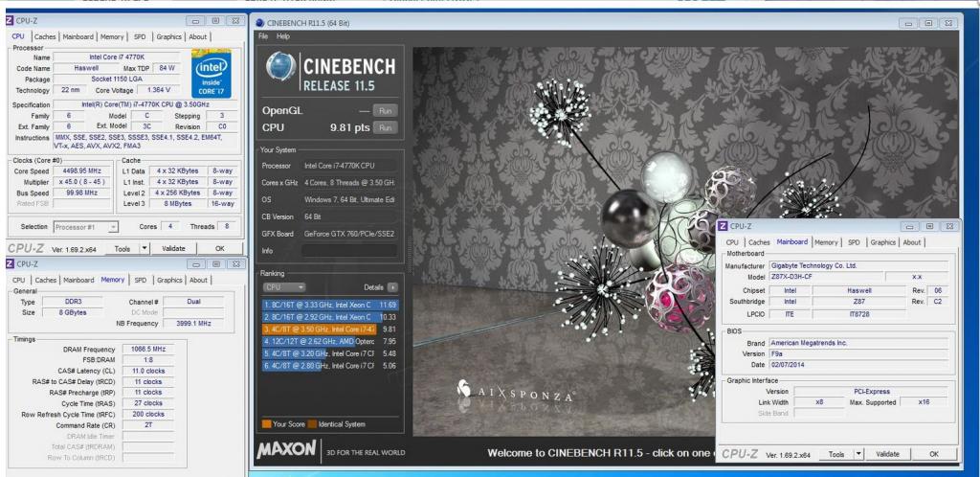This screenshot has width=980, height=477.
Task: Select highlighted ranking row 4C/8T @ 3.50 GHz
Action: tap(330, 329)
